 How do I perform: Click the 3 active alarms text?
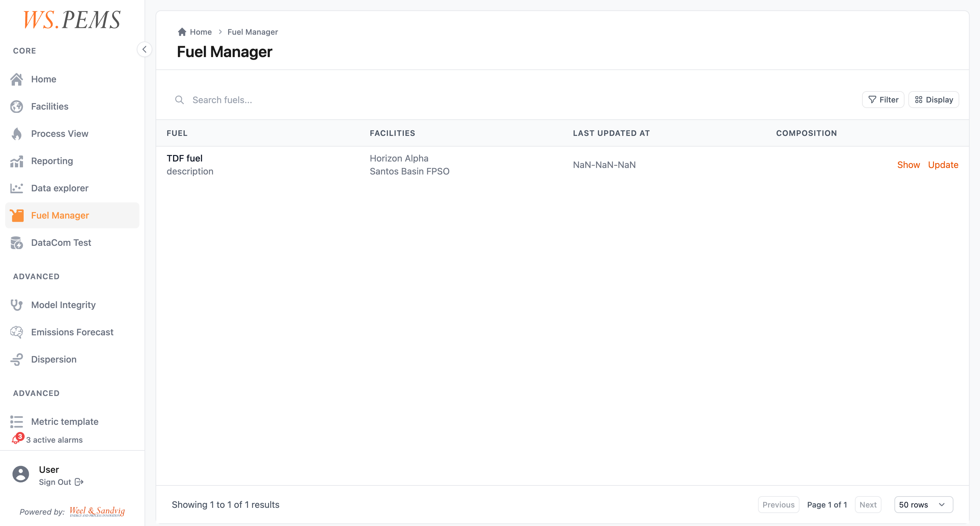[x=54, y=440]
